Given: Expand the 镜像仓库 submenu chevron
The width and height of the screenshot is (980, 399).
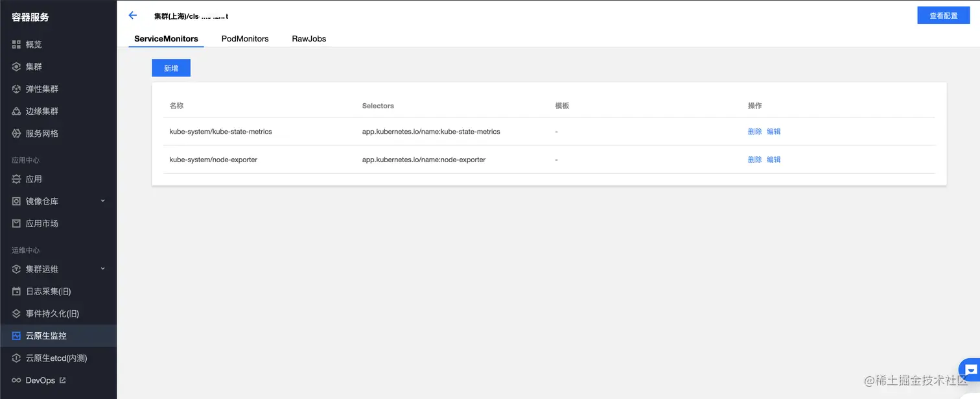Looking at the screenshot, I should [x=103, y=201].
